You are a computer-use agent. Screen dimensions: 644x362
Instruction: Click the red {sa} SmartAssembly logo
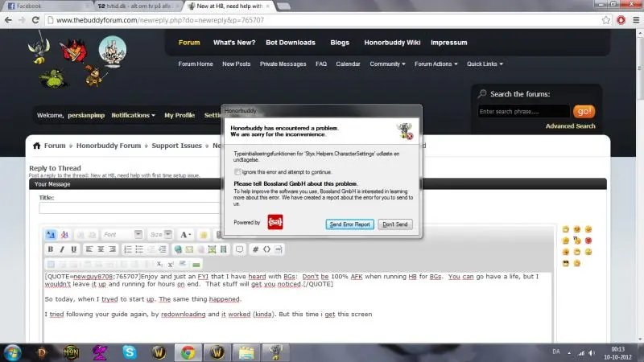click(x=275, y=222)
